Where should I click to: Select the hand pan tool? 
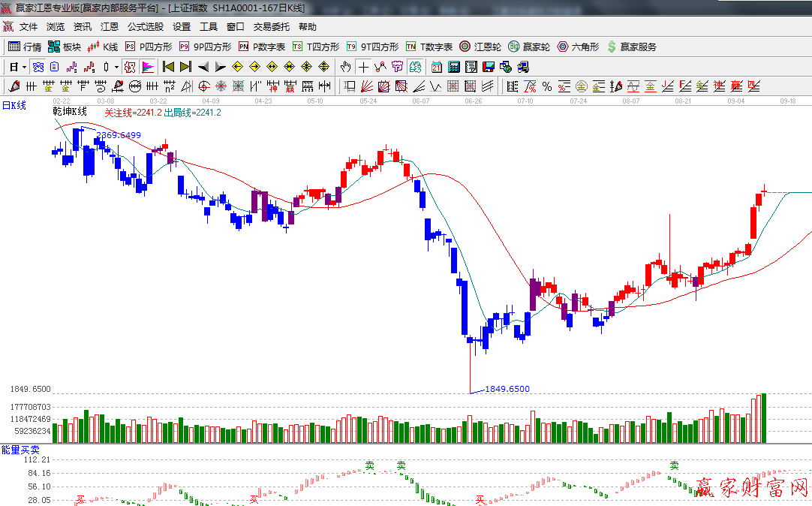(x=345, y=67)
